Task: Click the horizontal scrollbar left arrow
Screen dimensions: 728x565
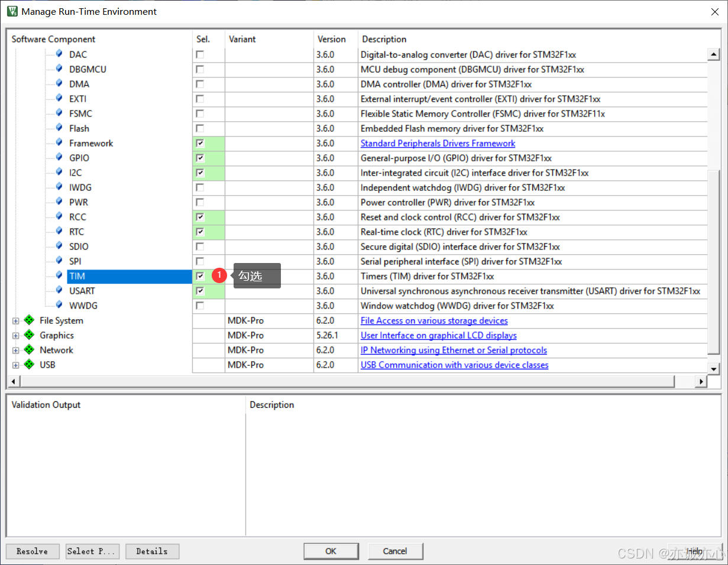Action: click(x=13, y=381)
